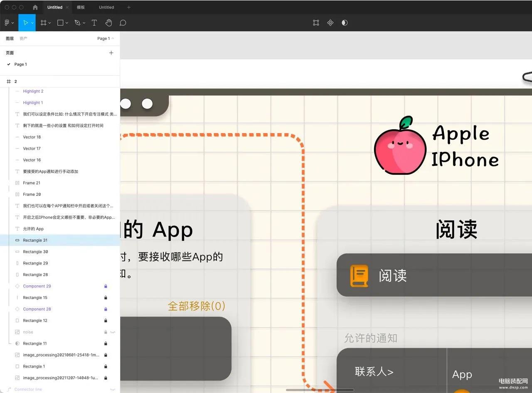Image resolution: width=532 pixels, height=393 pixels.
Task: Expand the Move tool options arrow
Action: point(32,23)
